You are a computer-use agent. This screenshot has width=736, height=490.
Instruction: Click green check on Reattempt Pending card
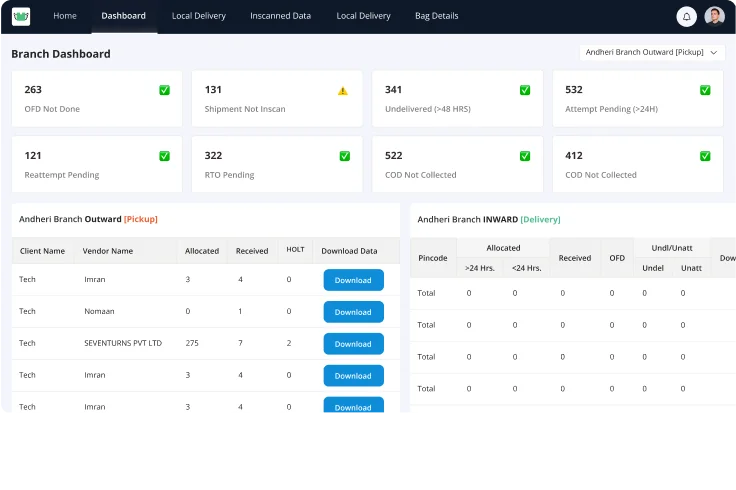point(164,156)
